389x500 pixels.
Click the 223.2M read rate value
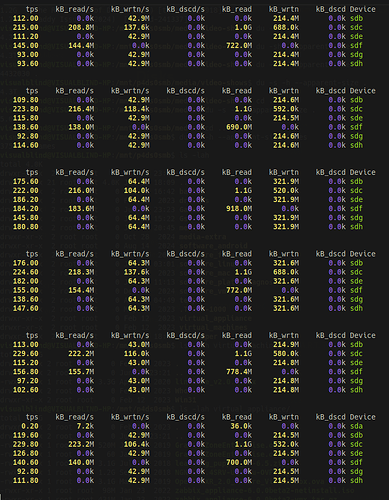tap(81, 444)
